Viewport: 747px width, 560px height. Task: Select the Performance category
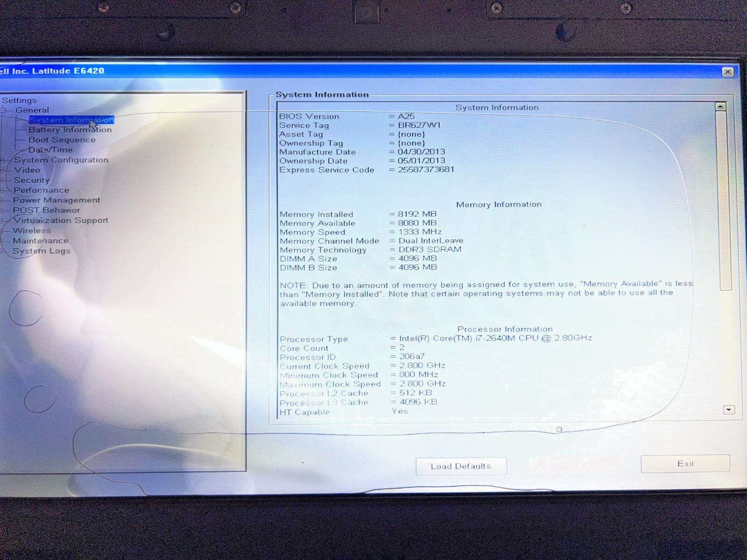pos(41,190)
